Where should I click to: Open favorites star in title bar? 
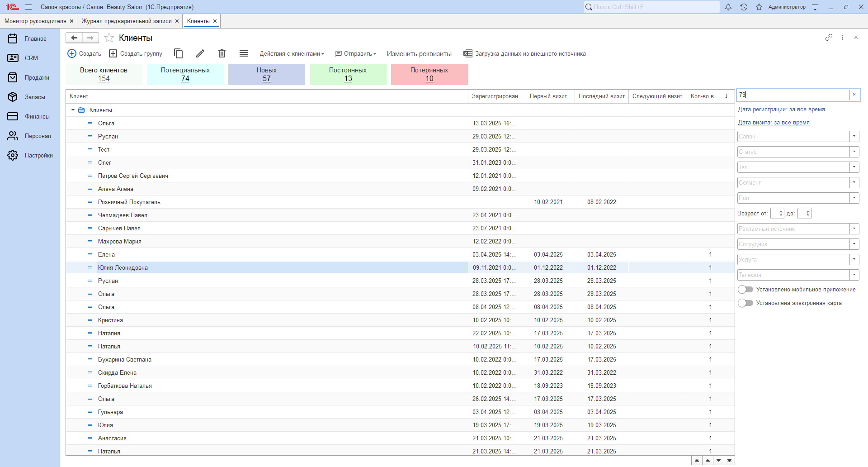click(759, 7)
